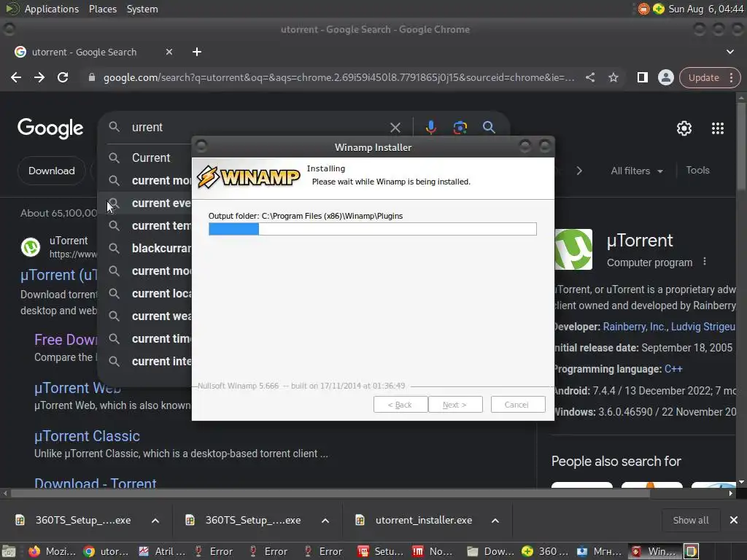Open the clock showing Sun Aug 6, 04:44
The width and height of the screenshot is (747, 560).
tap(705, 9)
